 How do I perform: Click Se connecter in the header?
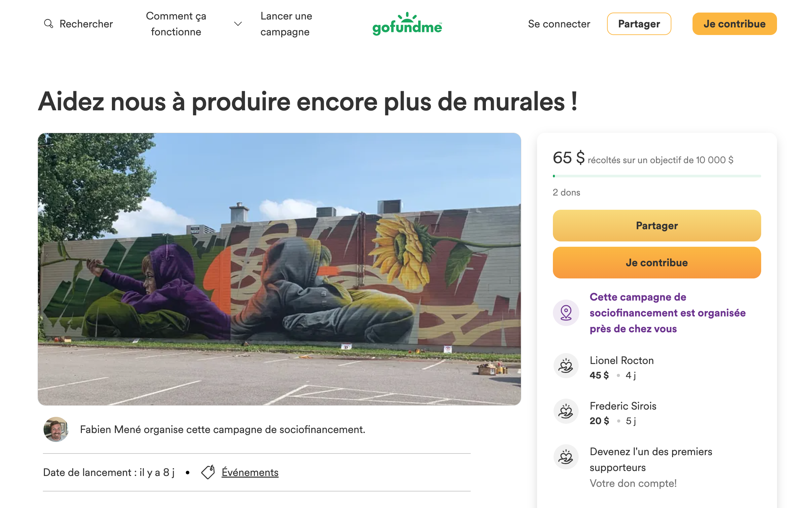[x=558, y=24]
